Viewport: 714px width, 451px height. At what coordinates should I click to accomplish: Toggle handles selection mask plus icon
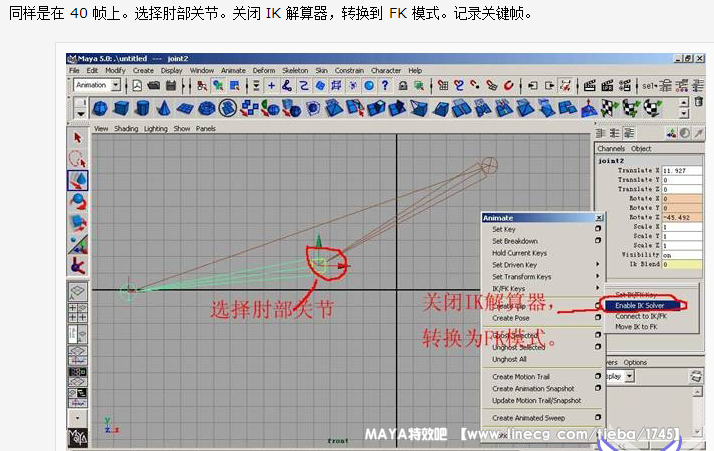271,86
